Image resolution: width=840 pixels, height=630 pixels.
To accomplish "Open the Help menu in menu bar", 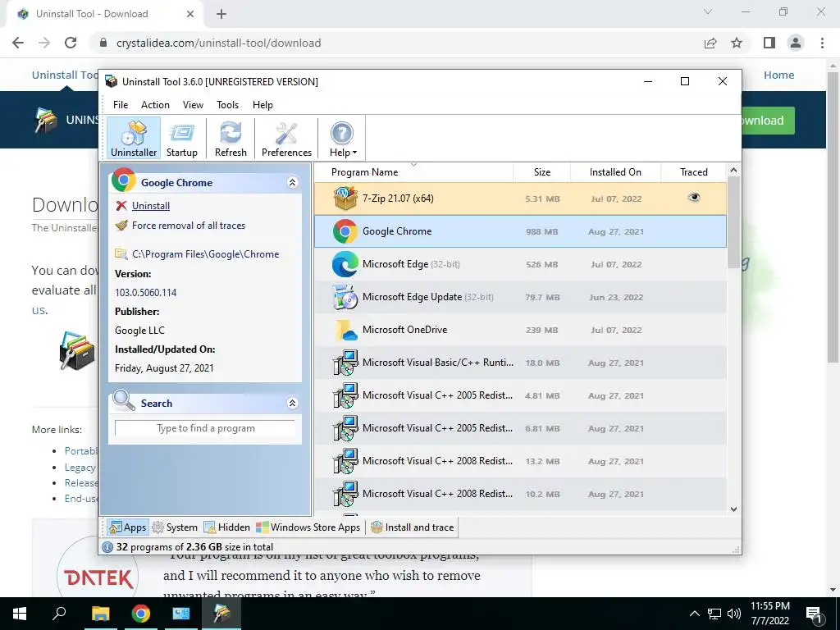I will 262,105.
